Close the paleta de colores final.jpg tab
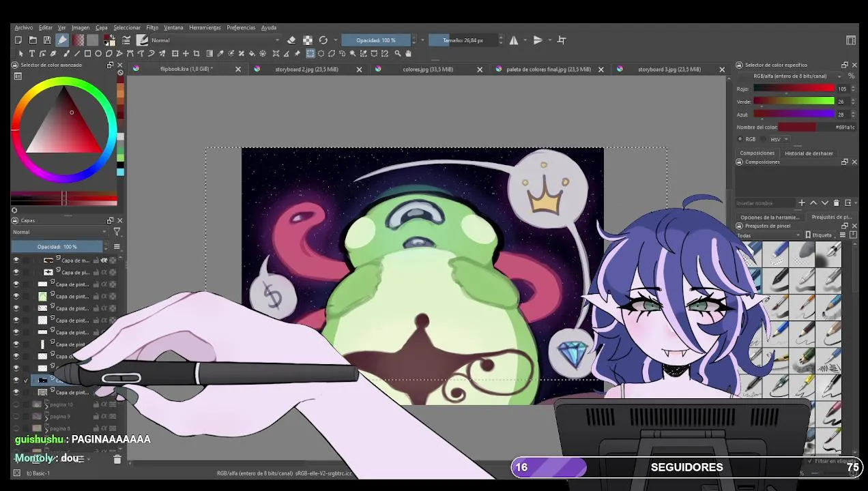The image size is (868, 491). pyautogui.click(x=601, y=69)
